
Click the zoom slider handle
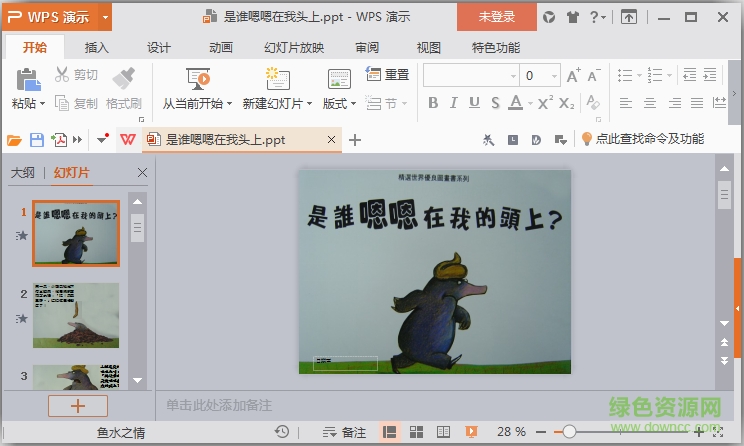pos(569,431)
